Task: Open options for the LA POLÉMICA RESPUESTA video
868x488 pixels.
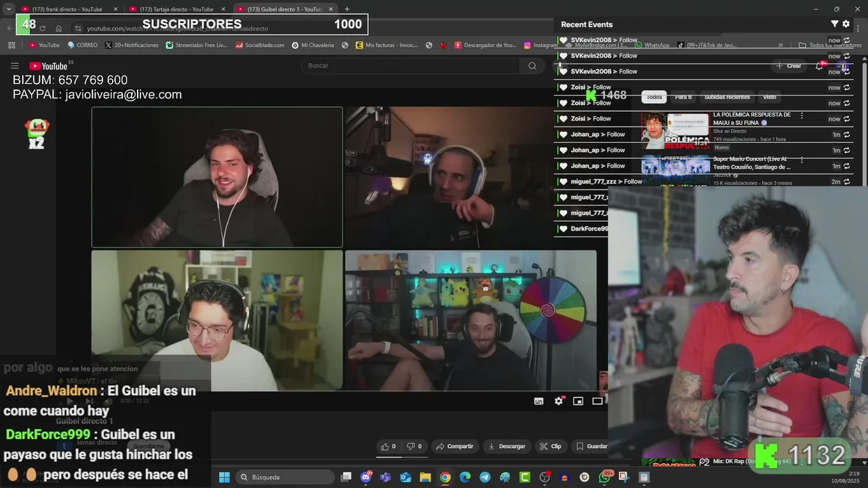Action: point(802,116)
